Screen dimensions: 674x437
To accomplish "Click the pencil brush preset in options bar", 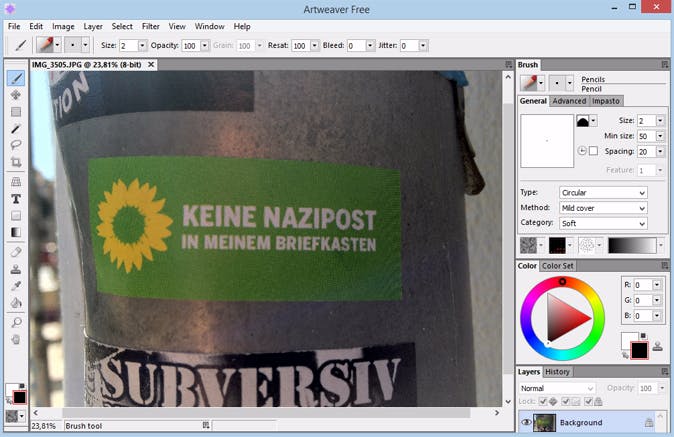I will click(45, 45).
